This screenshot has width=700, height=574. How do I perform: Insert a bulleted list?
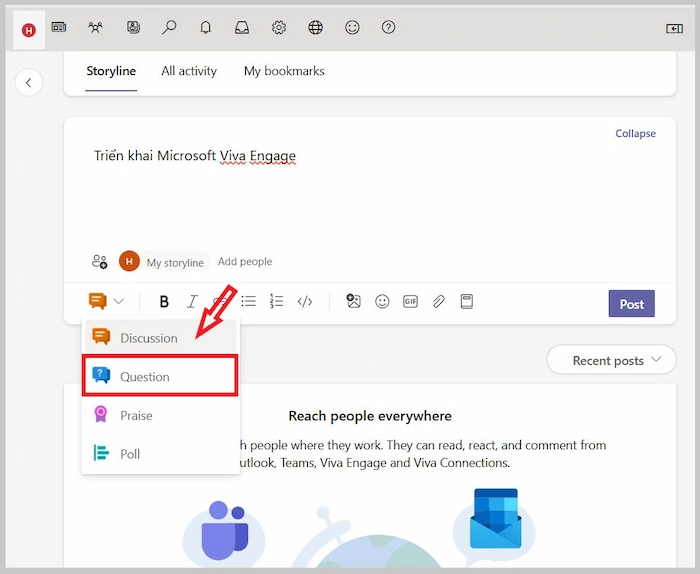[249, 301]
